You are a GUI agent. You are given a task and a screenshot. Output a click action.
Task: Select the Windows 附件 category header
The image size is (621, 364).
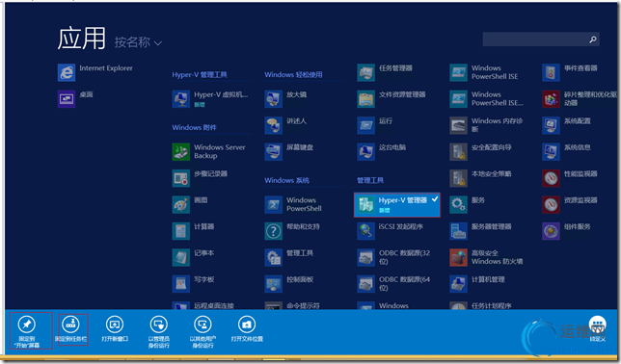click(x=194, y=127)
